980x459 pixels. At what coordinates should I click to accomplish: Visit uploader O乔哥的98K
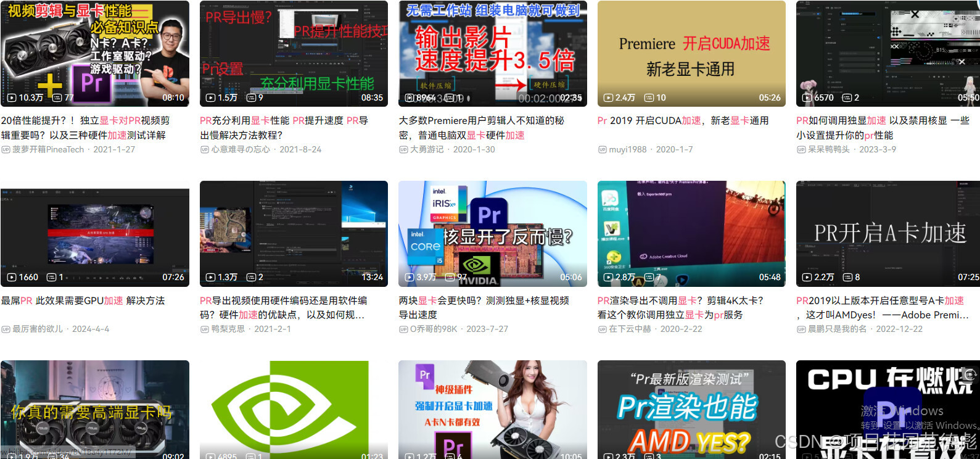[434, 329]
